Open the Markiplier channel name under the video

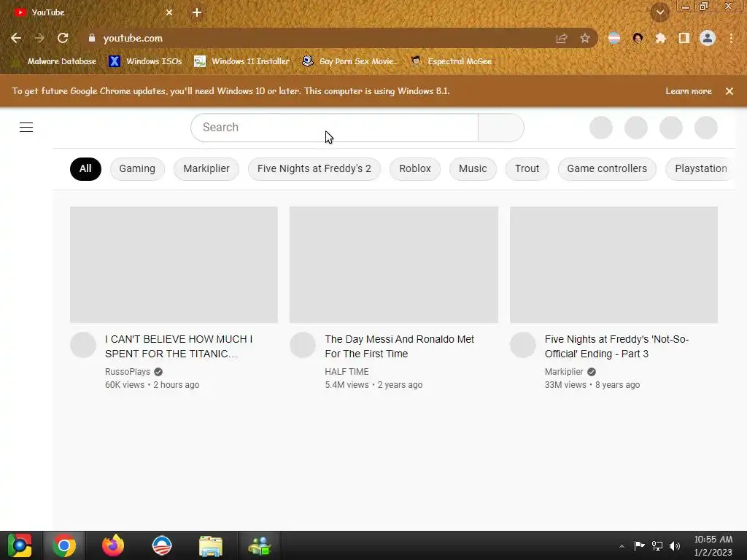click(x=564, y=372)
